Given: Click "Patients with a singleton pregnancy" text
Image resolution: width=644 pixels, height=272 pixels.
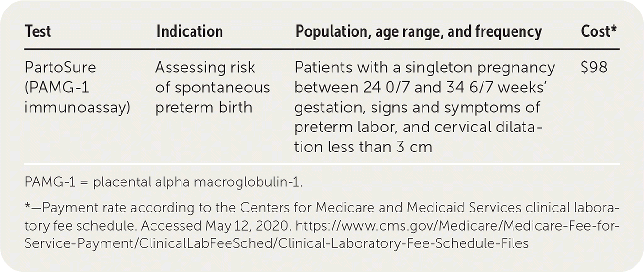Looking at the screenshot, I should [424, 68].
